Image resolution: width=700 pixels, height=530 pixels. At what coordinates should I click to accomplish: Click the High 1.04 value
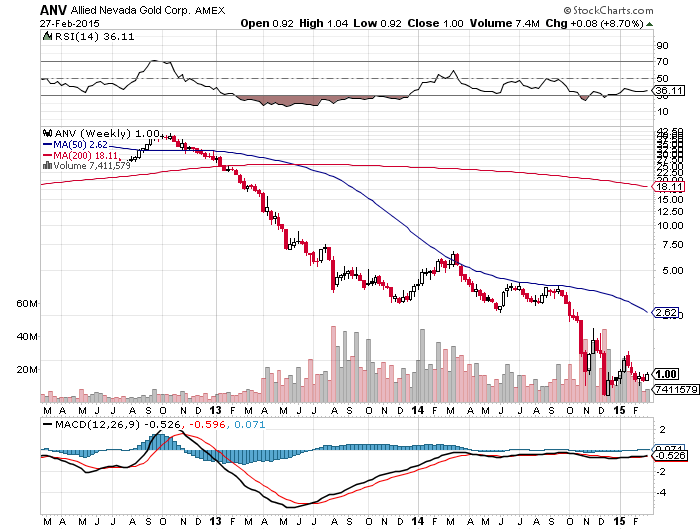324,23
